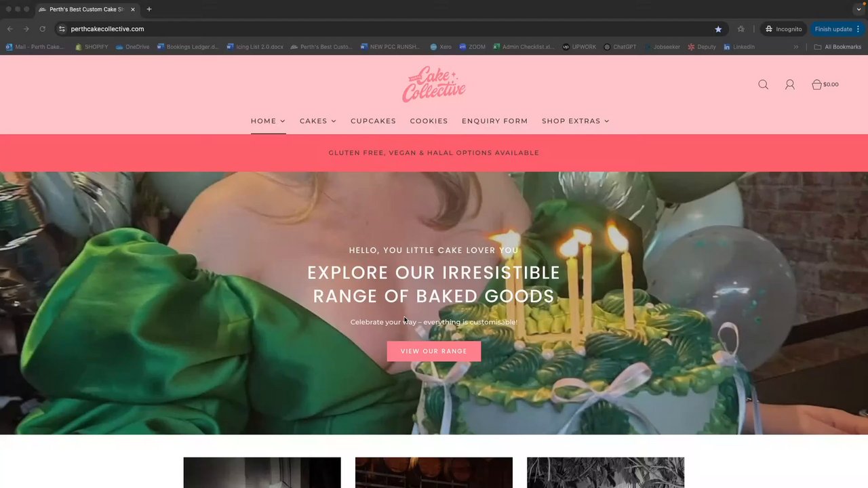Go to the COOKIES page

(429, 121)
